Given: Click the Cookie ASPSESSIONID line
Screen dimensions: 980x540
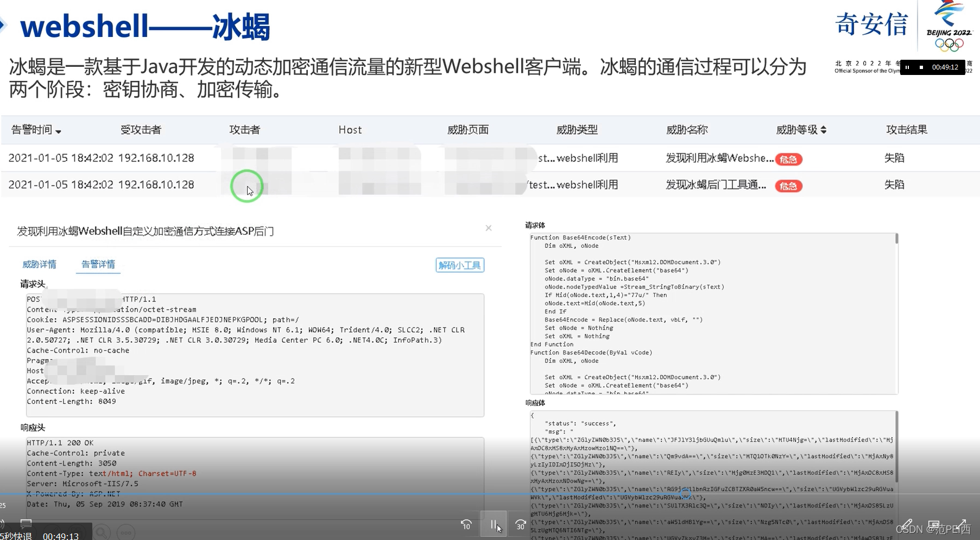Looking at the screenshot, I should (x=163, y=320).
